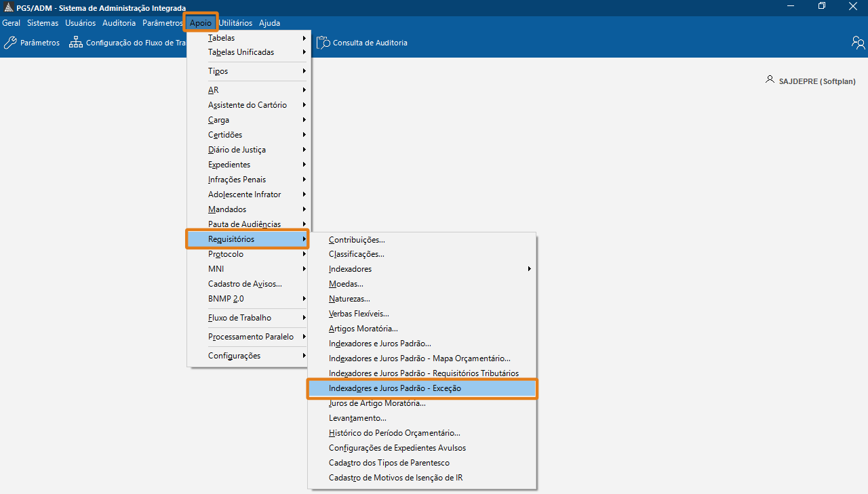Viewport: 868px width, 494px height.
Task: Expand the Configurações submenu
Action: click(249, 356)
